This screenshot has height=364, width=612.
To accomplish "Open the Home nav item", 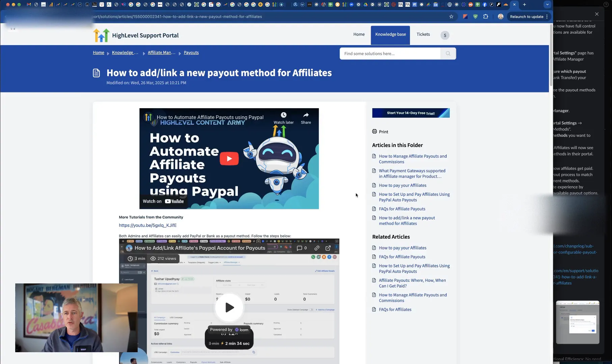I will pos(359,34).
